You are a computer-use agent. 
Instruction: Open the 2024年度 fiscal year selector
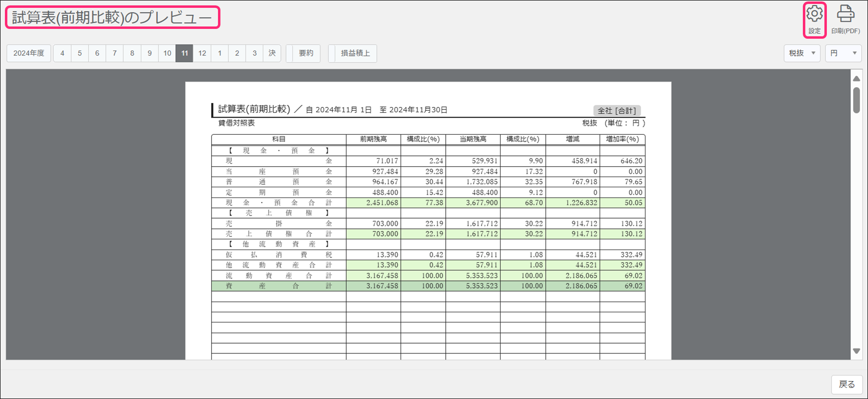coord(29,53)
